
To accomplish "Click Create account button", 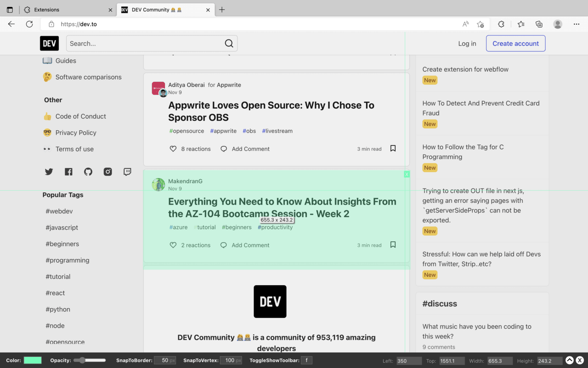I will pos(515,43).
